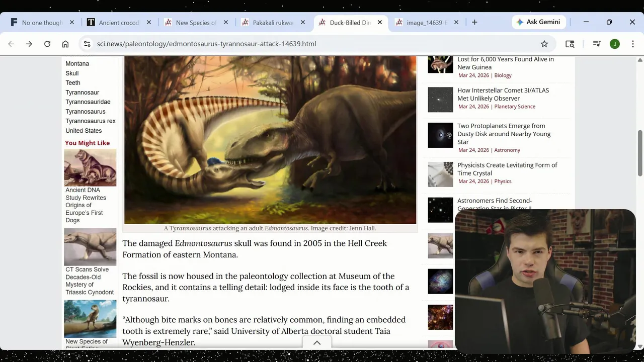The width and height of the screenshot is (644, 362).
Task: Open the tab search icon next to bookmark star
Action: click(570, 44)
